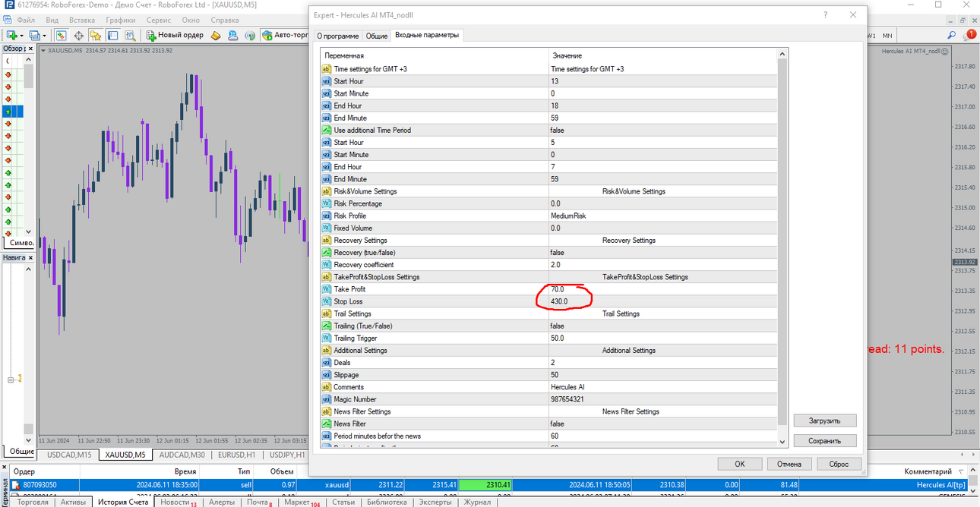Click the search magnifier icon at top right
Screen dimensions: 980x507
tap(951, 35)
